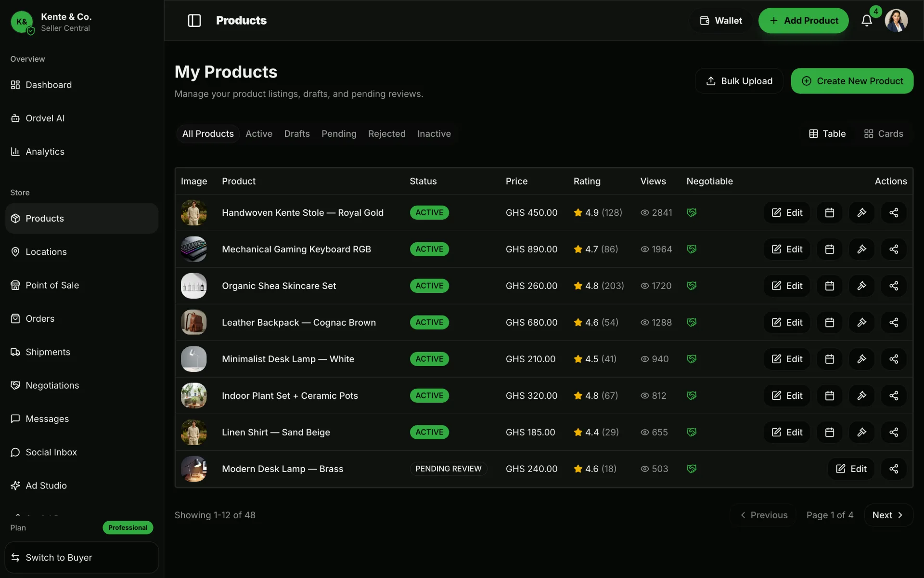The width and height of the screenshot is (924, 578).
Task: Open Shipments in the sidebar
Action: coord(82,352)
